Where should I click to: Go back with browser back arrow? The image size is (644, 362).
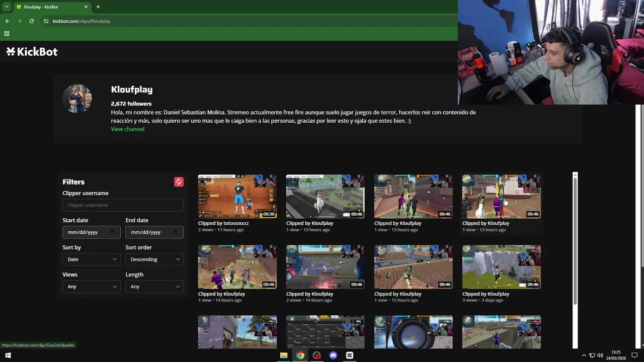tap(7, 21)
